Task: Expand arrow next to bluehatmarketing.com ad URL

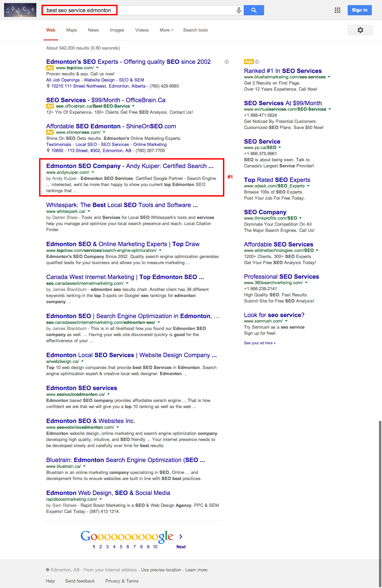Action: click(329, 77)
